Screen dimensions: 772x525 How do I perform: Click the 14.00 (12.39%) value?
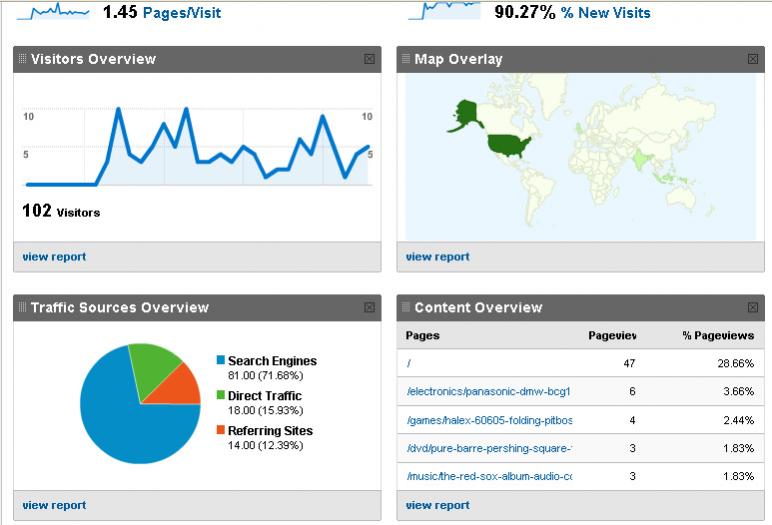pos(265,446)
